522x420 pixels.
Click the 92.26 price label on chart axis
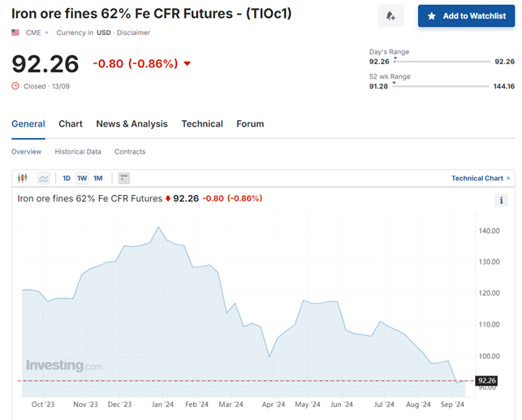pos(487,380)
